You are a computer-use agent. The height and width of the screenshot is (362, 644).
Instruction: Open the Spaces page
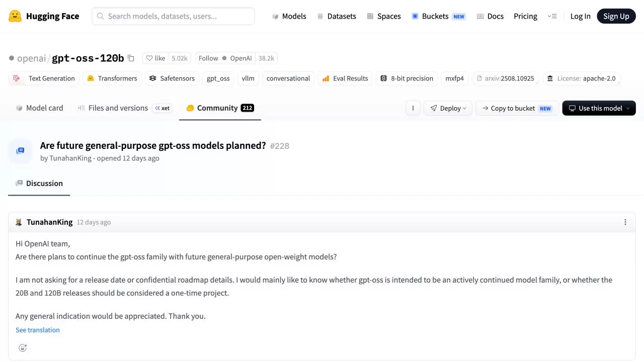(384, 16)
